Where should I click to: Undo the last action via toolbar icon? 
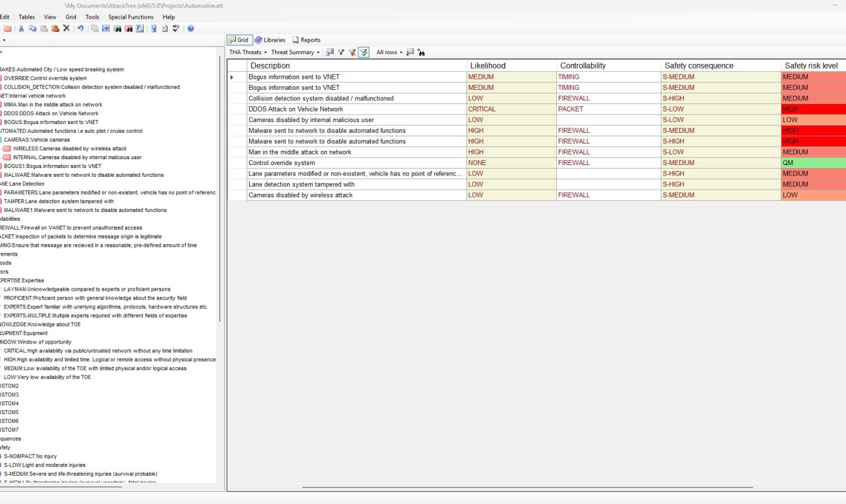(x=80, y=28)
